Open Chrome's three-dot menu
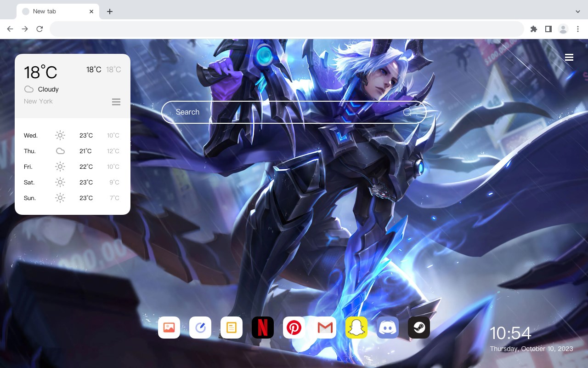The image size is (588, 368). [x=578, y=29]
